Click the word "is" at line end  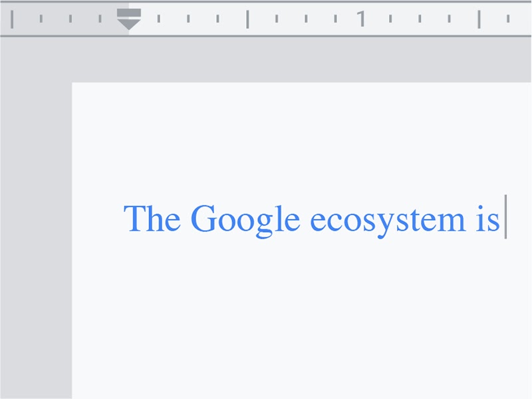[x=487, y=219]
